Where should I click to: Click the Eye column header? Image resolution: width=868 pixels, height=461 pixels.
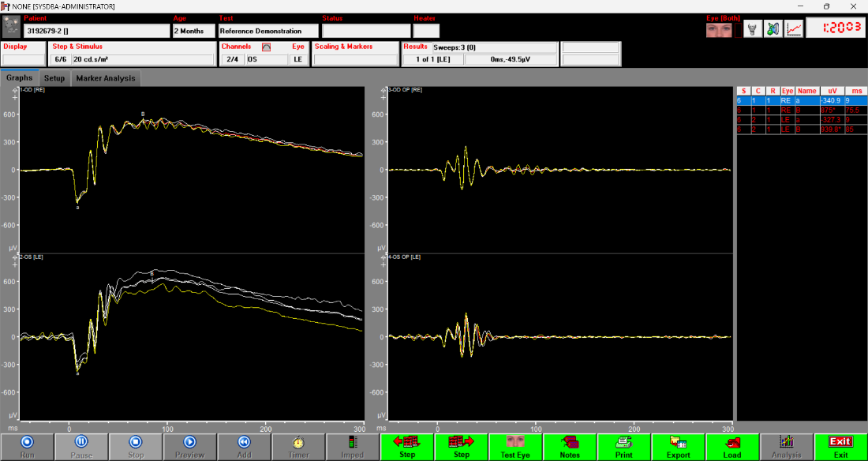pyautogui.click(x=788, y=92)
